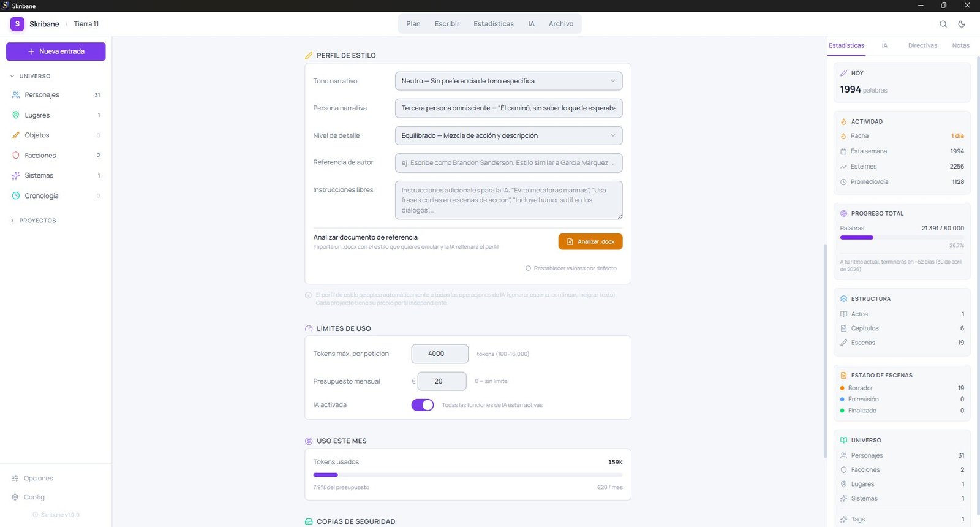Select Facciones shield icon in sidebar
Image resolution: width=980 pixels, height=527 pixels.
16,156
